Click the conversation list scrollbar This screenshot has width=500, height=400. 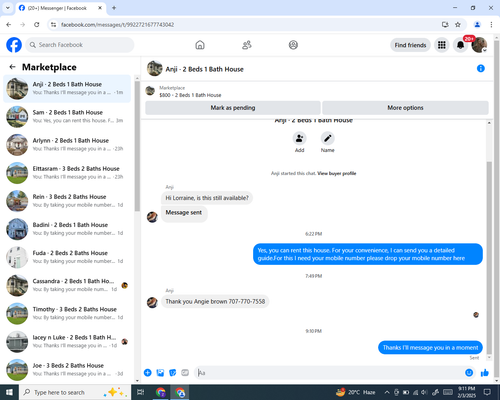pyautogui.click(x=137, y=146)
